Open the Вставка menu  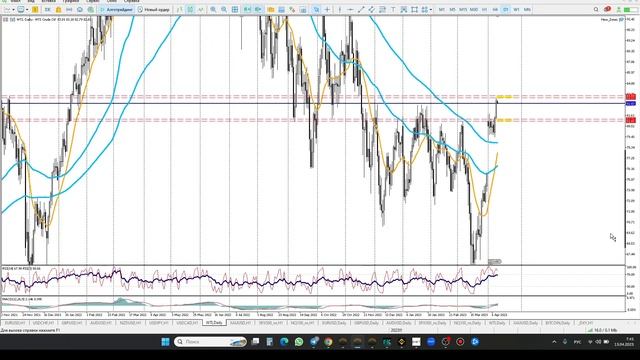[49, 1]
